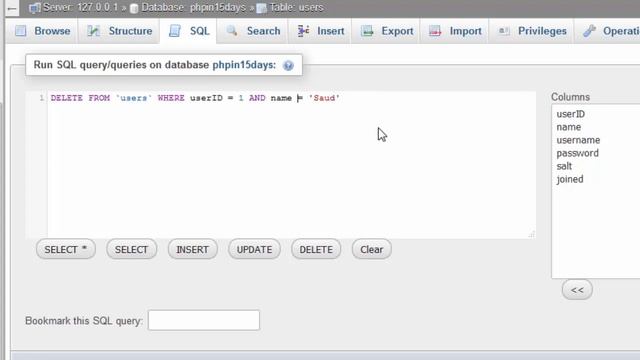Click the Structure tab icon
640x360 pixels.
(93, 31)
